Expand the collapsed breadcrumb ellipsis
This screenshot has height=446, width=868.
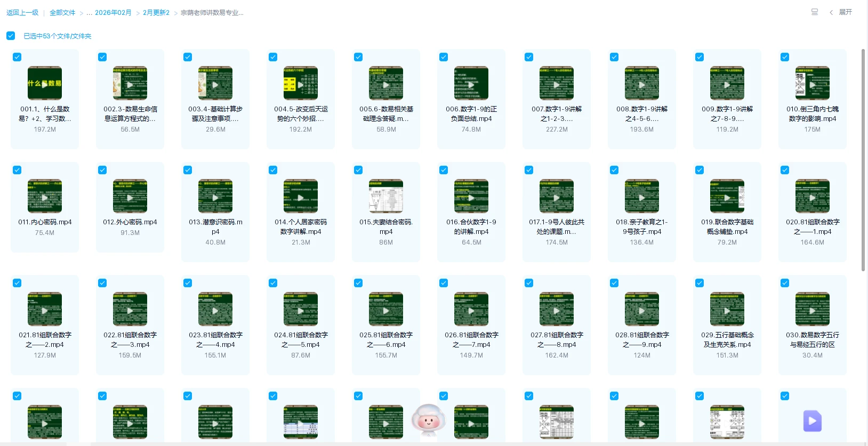click(89, 13)
